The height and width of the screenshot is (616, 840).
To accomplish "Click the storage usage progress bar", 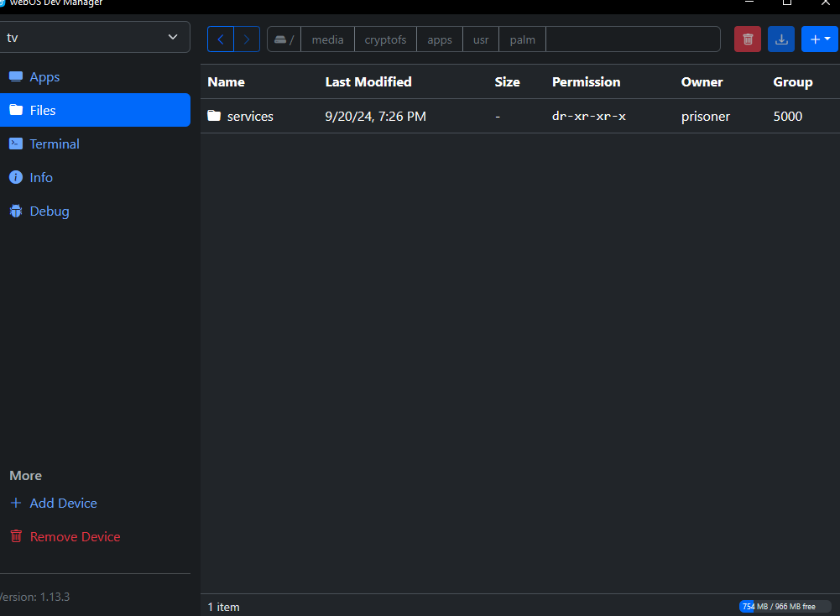I will (x=784, y=606).
